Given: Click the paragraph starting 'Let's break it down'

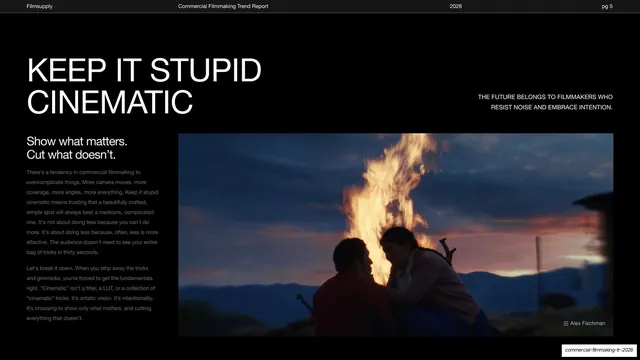Looking at the screenshot, I should [91, 293].
